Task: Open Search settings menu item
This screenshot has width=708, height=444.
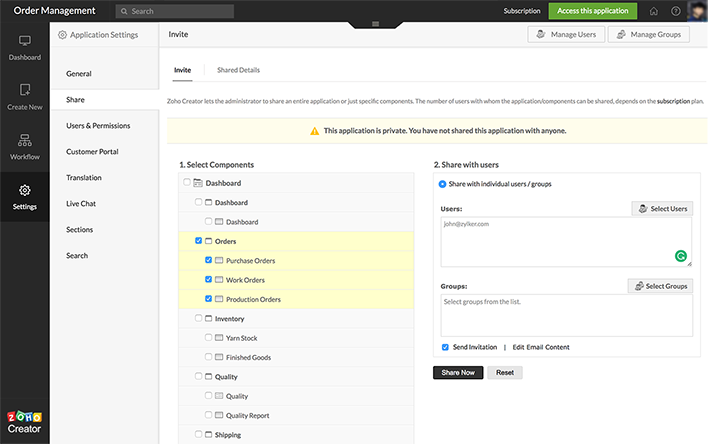Action: tap(77, 256)
